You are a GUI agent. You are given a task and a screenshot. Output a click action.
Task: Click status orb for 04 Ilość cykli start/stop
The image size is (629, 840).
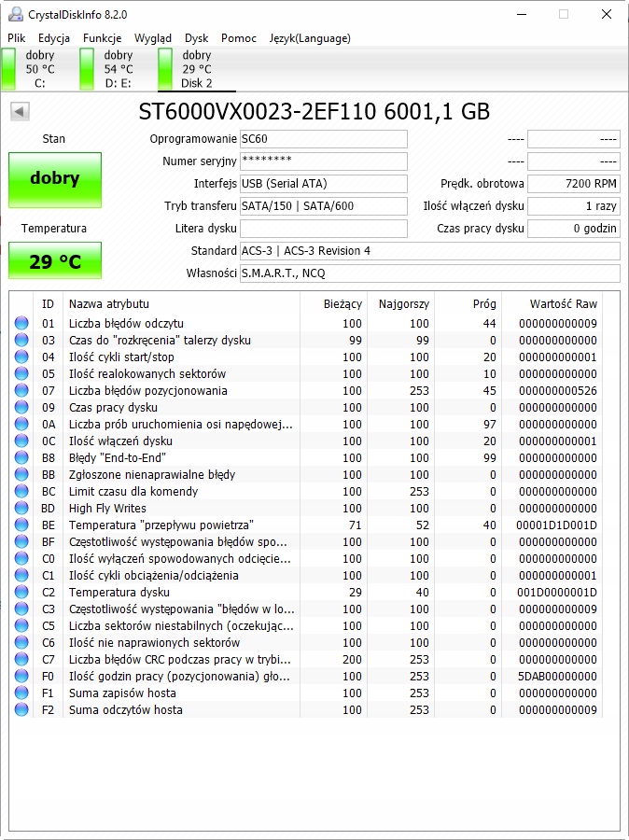[x=21, y=357]
